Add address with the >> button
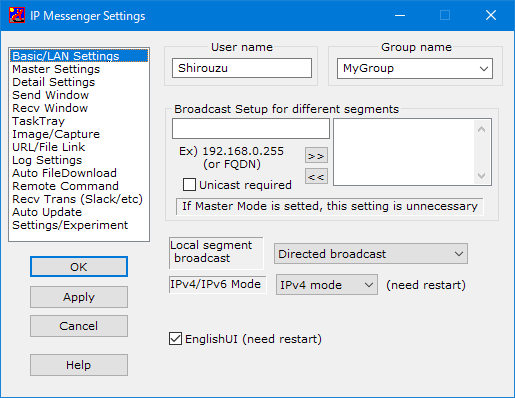The image size is (515, 398). (x=316, y=155)
